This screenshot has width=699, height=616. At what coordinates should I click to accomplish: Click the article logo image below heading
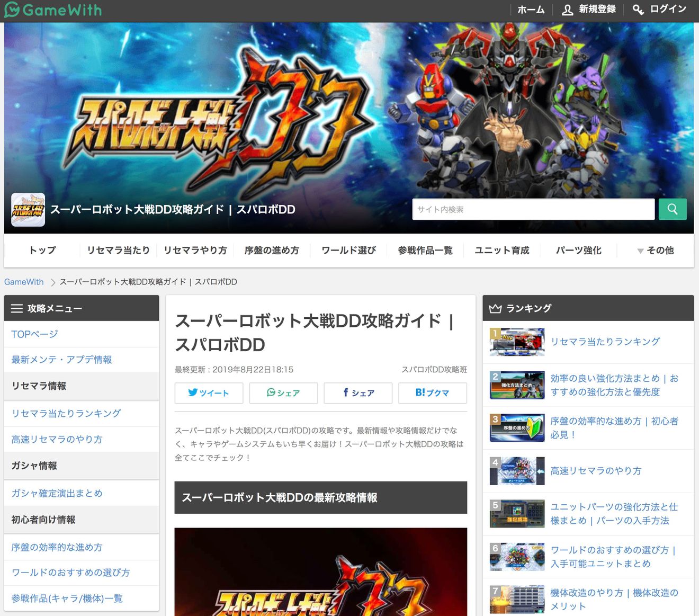coord(321,572)
